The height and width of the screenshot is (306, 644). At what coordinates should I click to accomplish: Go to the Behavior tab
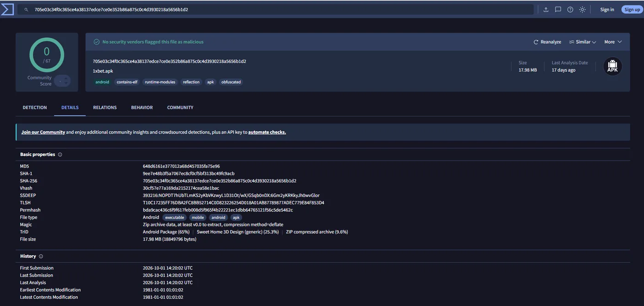pyautogui.click(x=142, y=108)
